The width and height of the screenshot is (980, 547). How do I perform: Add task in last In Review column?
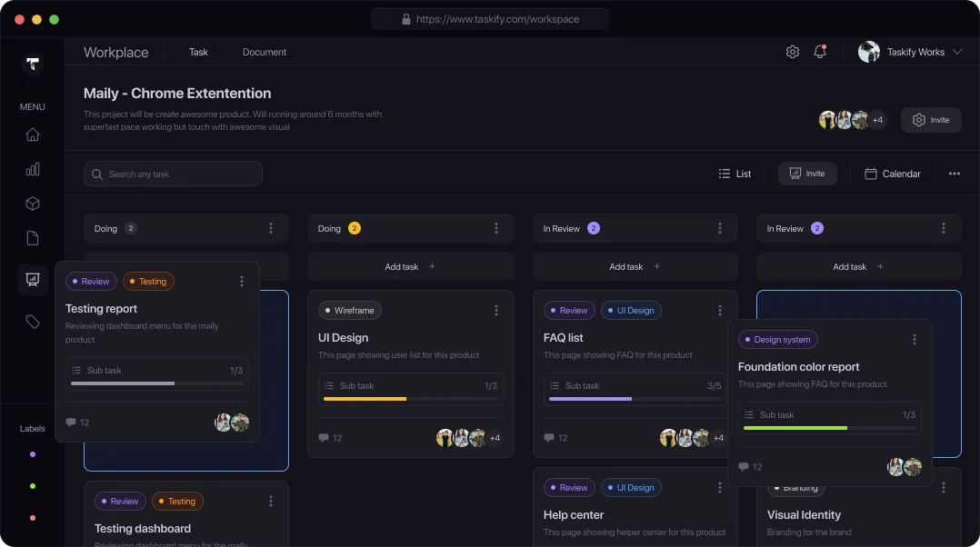859,266
